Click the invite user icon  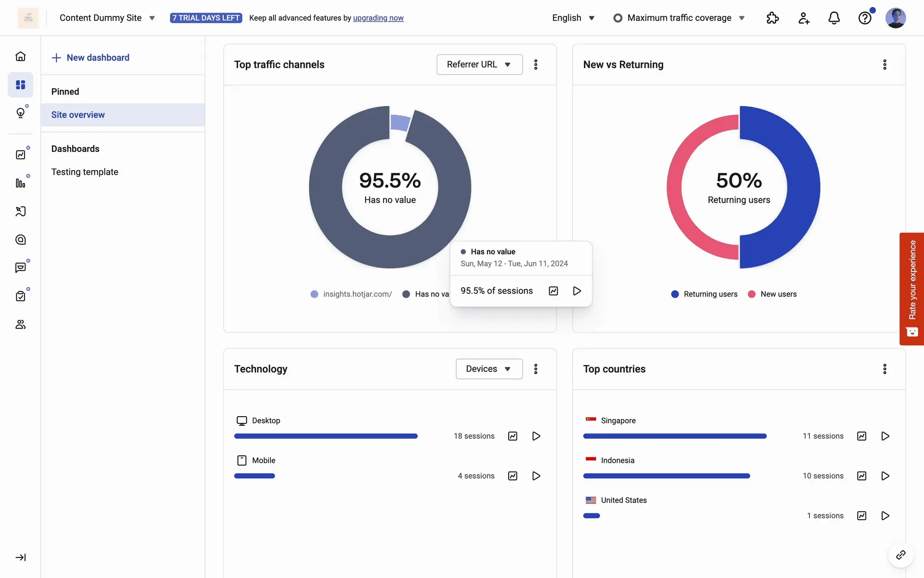803,18
